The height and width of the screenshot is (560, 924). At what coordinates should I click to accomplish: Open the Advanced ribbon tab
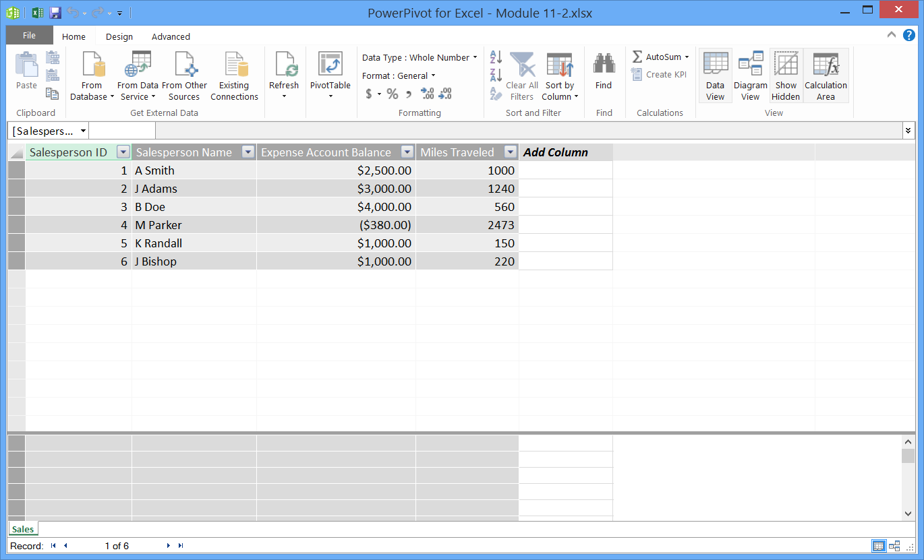point(170,36)
